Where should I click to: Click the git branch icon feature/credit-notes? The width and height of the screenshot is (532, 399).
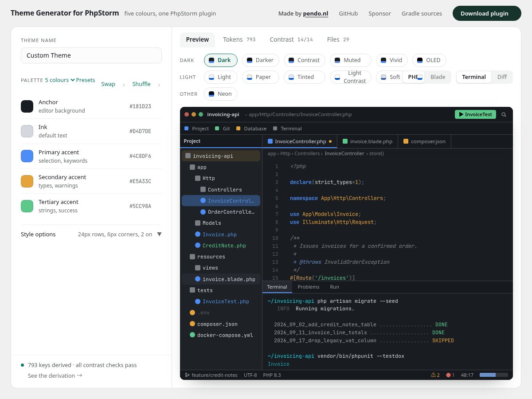click(x=187, y=375)
